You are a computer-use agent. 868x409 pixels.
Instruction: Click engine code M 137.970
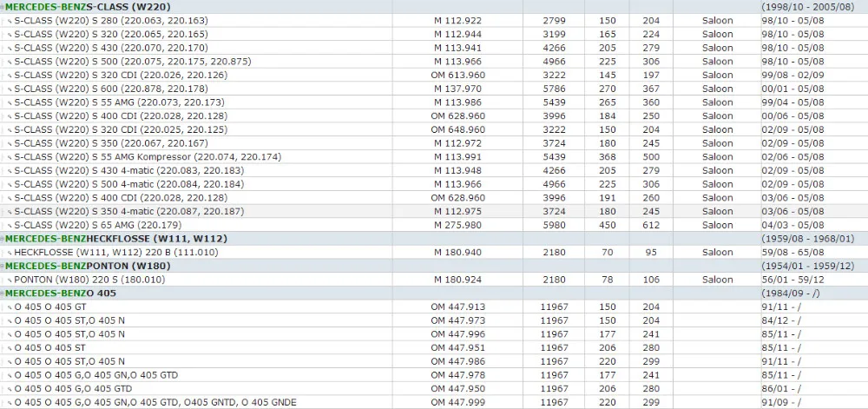click(x=457, y=89)
